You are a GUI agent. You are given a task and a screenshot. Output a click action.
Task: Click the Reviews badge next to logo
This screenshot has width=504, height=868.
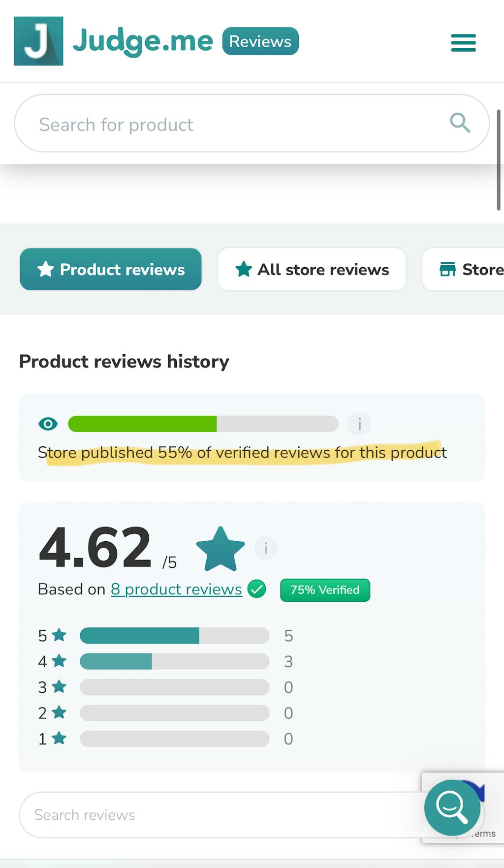pos(260,41)
